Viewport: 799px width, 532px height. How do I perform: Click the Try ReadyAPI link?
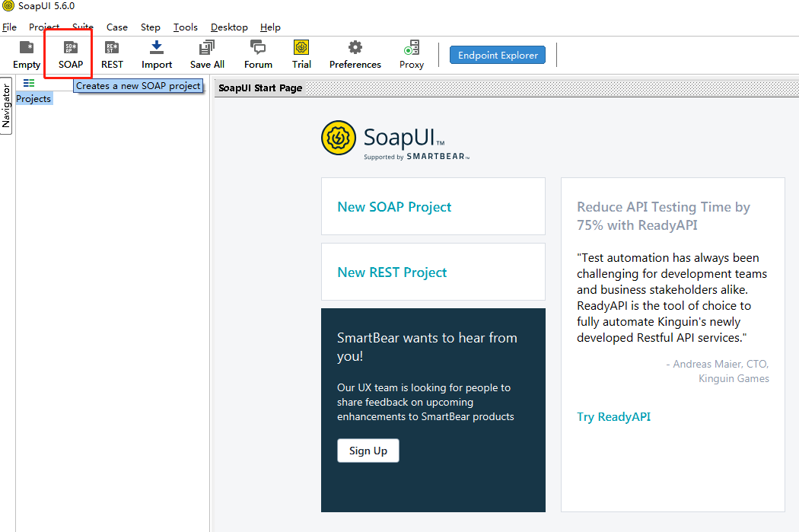pos(613,416)
